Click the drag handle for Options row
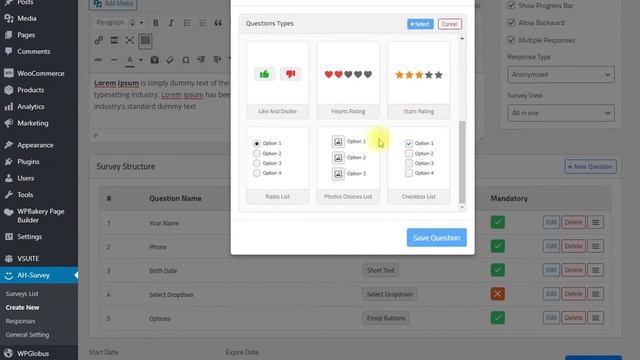 tap(596, 318)
